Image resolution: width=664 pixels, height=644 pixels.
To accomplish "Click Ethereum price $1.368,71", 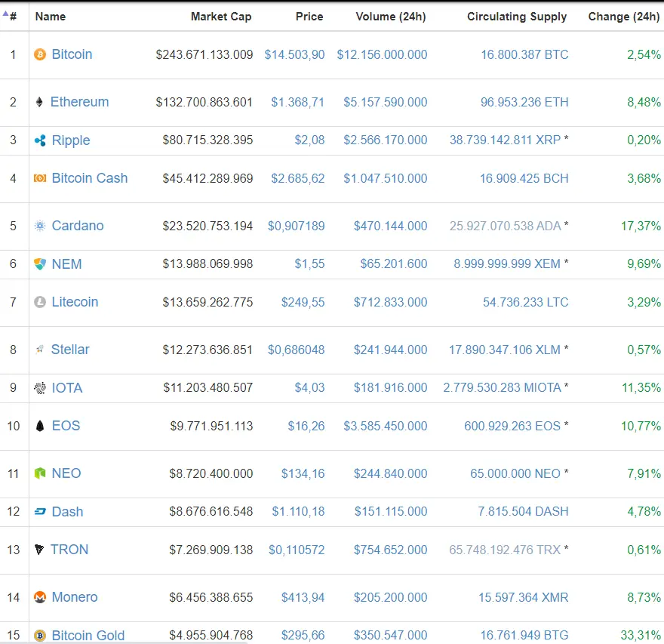I will tap(298, 102).
